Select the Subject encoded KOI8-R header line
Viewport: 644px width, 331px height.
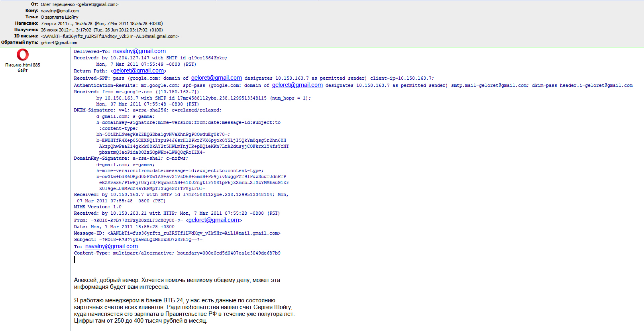(x=138, y=239)
